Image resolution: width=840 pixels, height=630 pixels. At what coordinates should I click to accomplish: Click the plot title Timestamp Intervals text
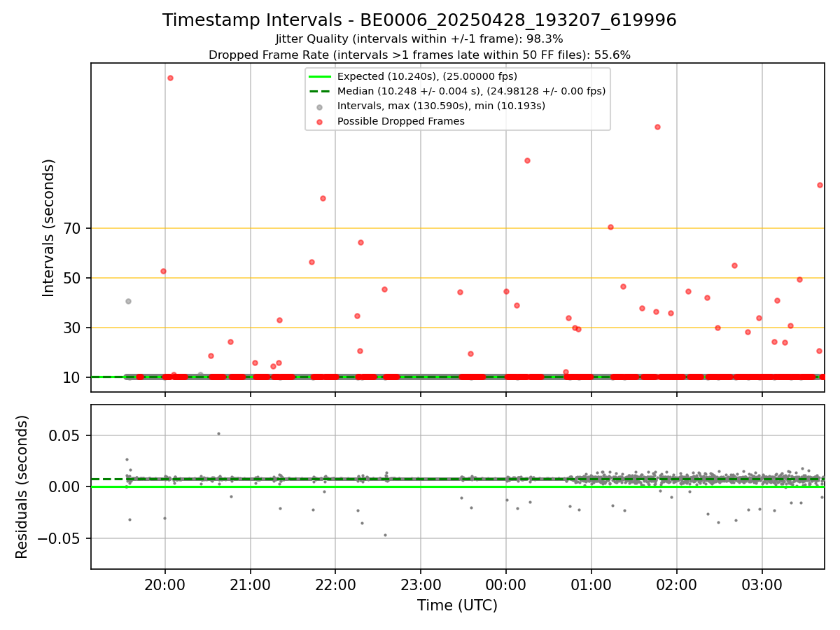(x=419, y=20)
